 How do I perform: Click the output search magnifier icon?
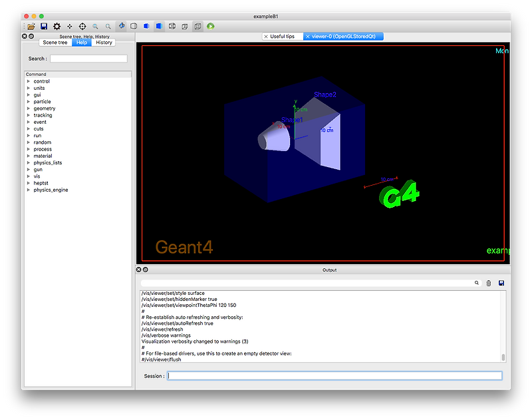(x=476, y=283)
